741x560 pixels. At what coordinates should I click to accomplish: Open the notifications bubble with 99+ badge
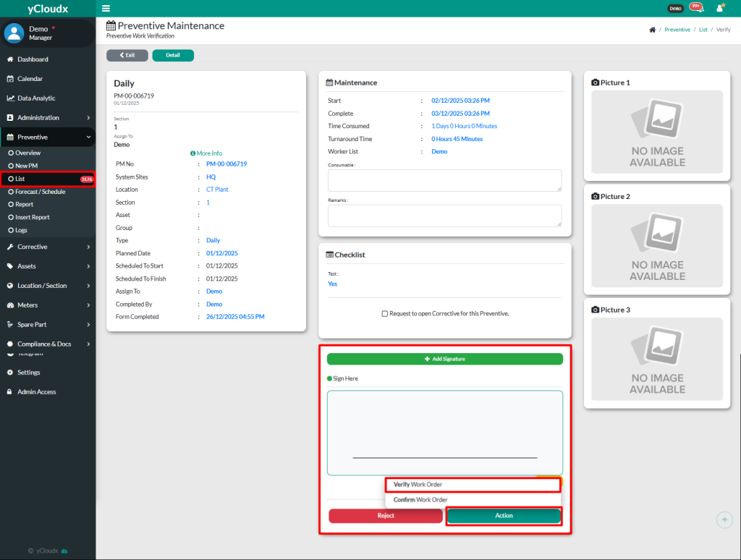(x=696, y=8)
